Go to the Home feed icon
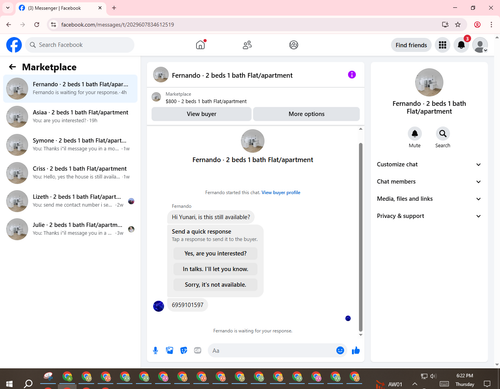500x389 pixels. coord(201,45)
